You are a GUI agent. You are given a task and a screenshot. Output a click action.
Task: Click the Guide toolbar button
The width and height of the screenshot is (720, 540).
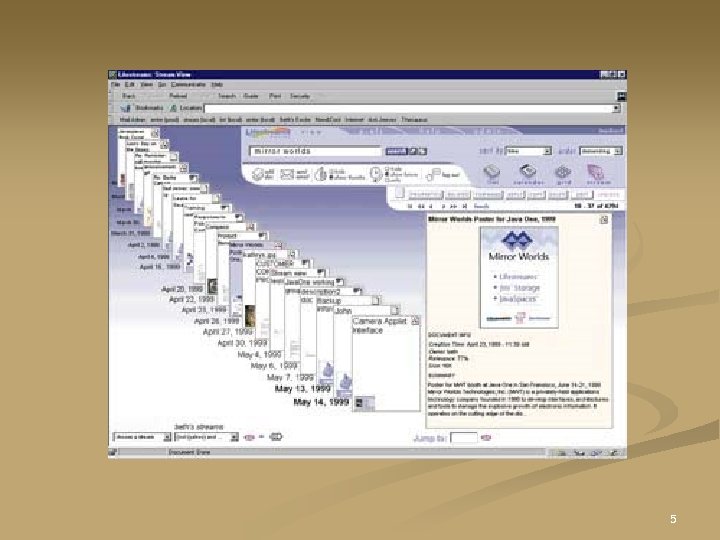pyautogui.click(x=251, y=96)
